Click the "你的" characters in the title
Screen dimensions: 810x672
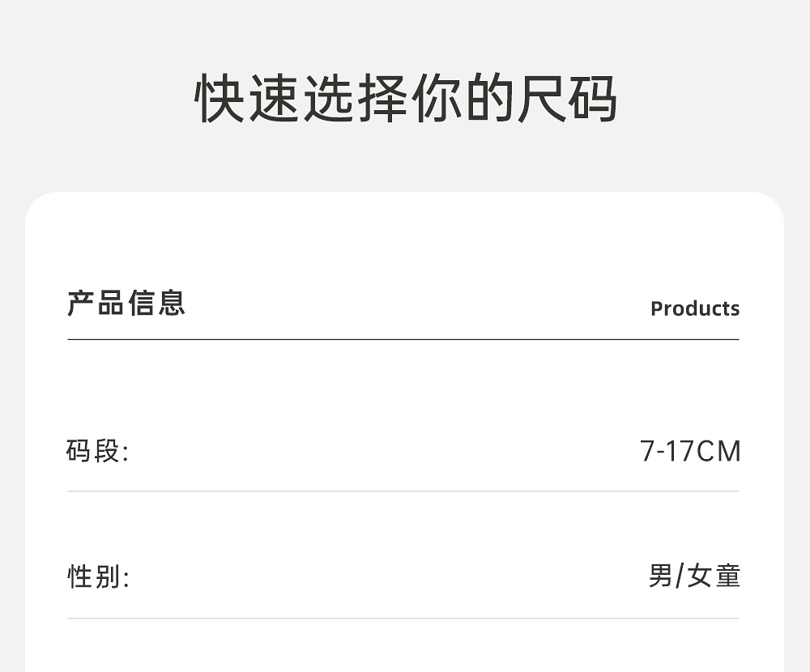[460, 100]
